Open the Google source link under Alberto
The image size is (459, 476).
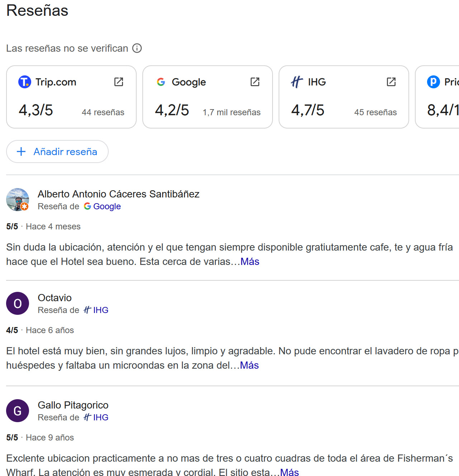107,206
